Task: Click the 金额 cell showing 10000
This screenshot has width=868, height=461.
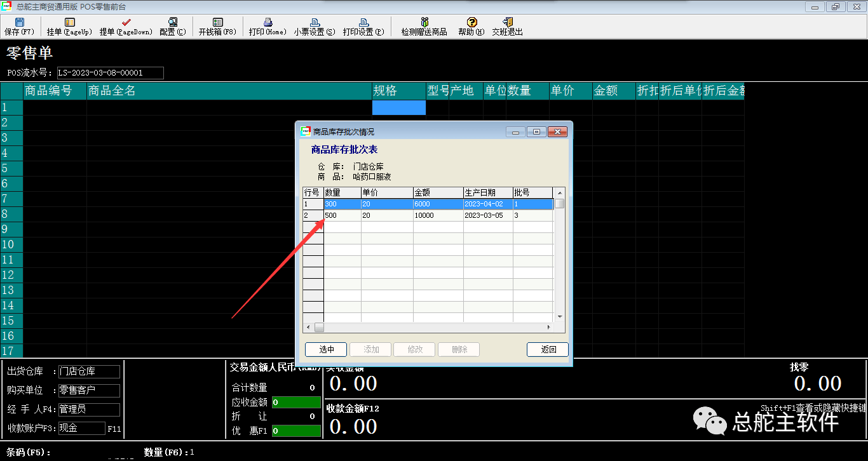Action: [438, 216]
